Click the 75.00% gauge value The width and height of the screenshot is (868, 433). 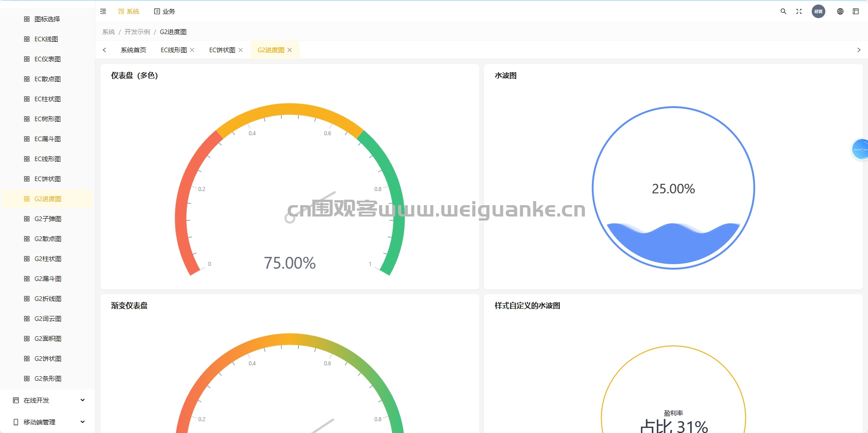coord(290,263)
